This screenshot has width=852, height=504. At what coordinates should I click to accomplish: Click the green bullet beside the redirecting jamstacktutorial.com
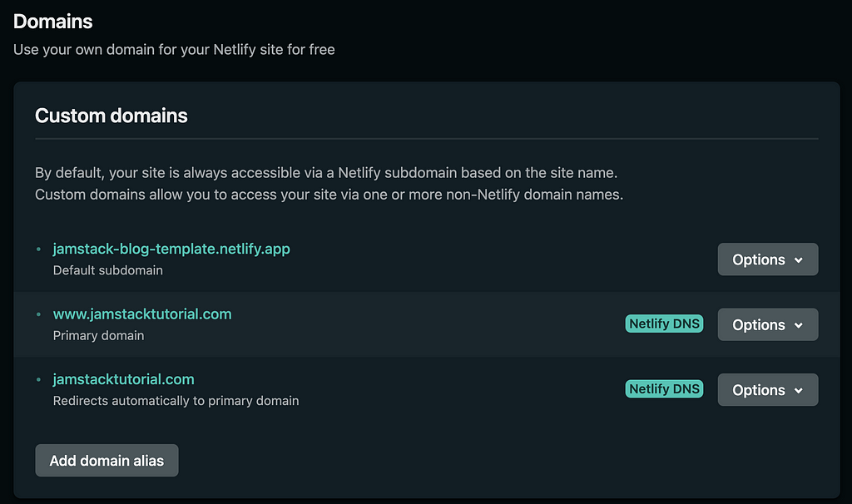tap(38, 379)
